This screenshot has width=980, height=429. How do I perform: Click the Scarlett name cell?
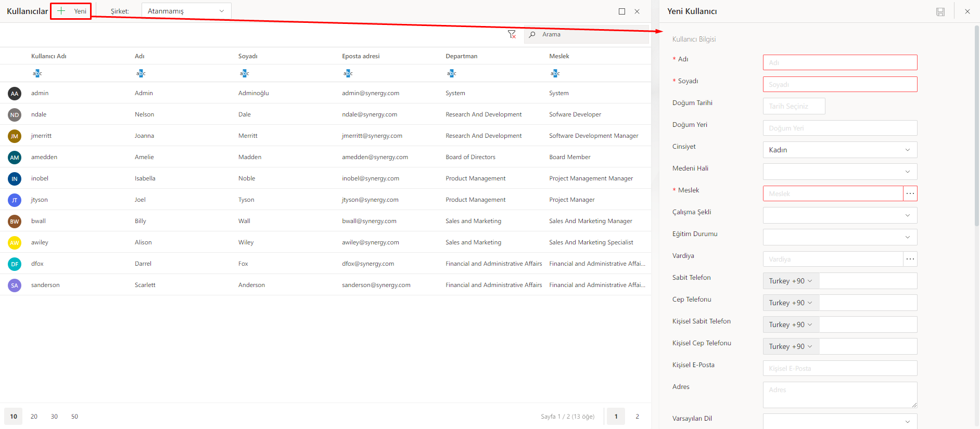145,285
